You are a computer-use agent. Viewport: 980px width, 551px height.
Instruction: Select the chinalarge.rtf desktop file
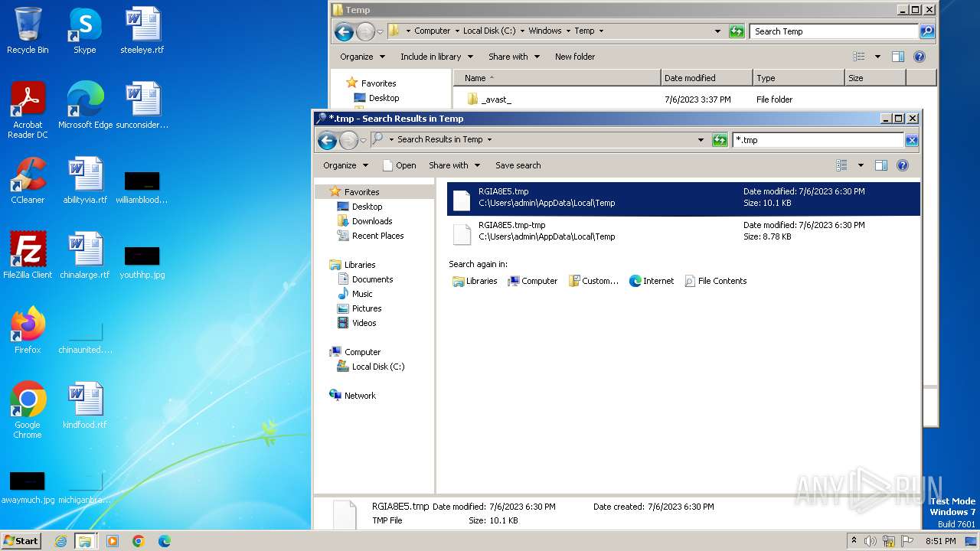pos(85,256)
